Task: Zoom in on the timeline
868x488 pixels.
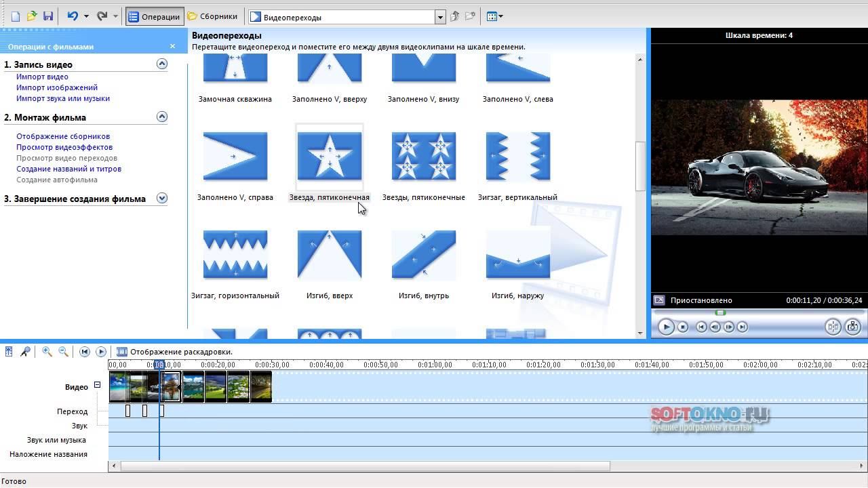Action: (47, 352)
